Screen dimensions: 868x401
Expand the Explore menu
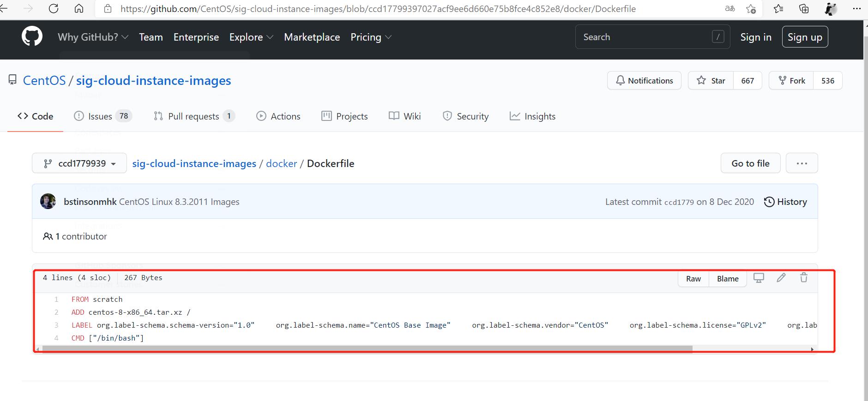tap(251, 37)
